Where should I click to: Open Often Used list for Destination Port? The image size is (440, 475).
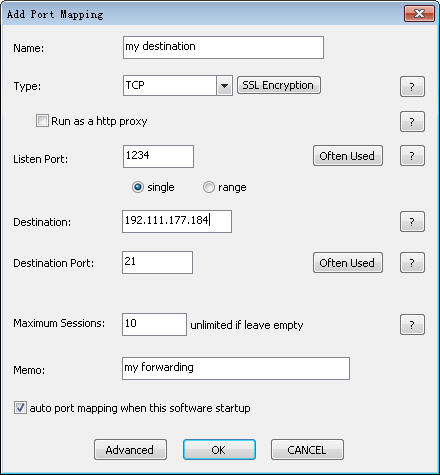point(348,263)
